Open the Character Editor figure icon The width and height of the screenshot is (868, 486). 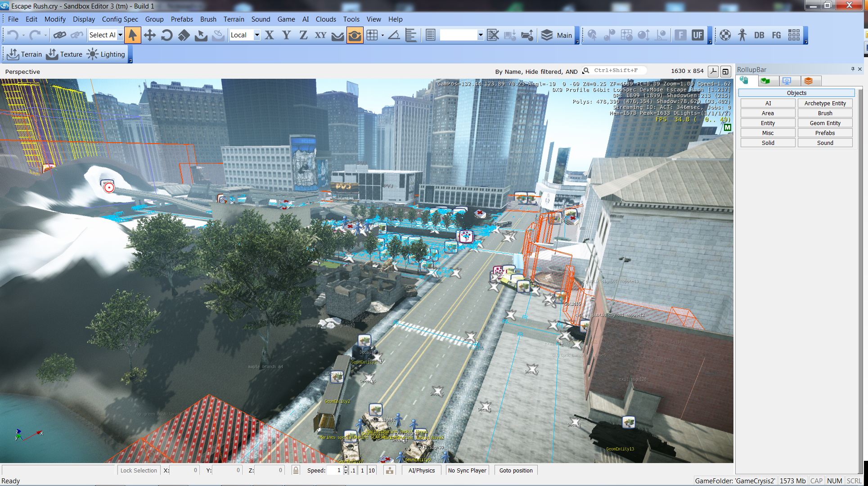(742, 35)
